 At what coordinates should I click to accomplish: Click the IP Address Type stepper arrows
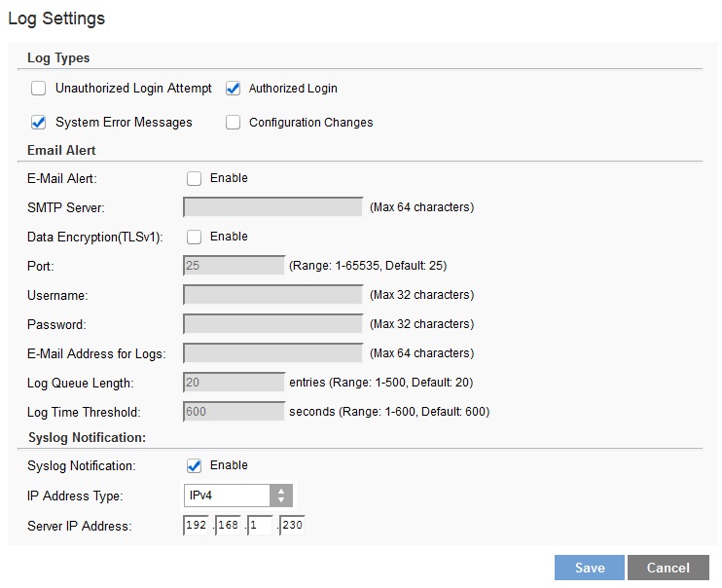[281, 496]
